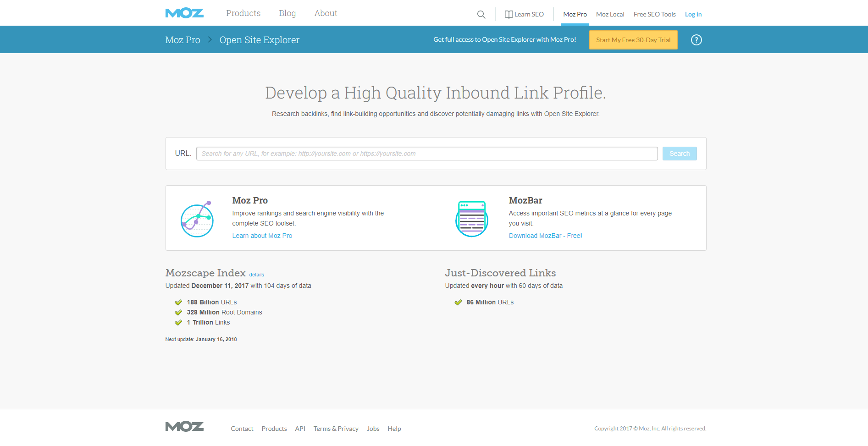
Task: Click the Moz Pro chart icon
Action: point(197,219)
